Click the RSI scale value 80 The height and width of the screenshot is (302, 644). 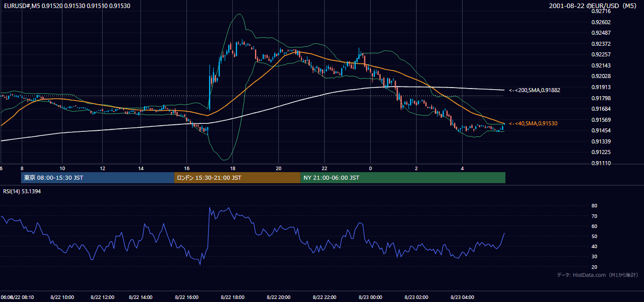[x=594, y=206]
